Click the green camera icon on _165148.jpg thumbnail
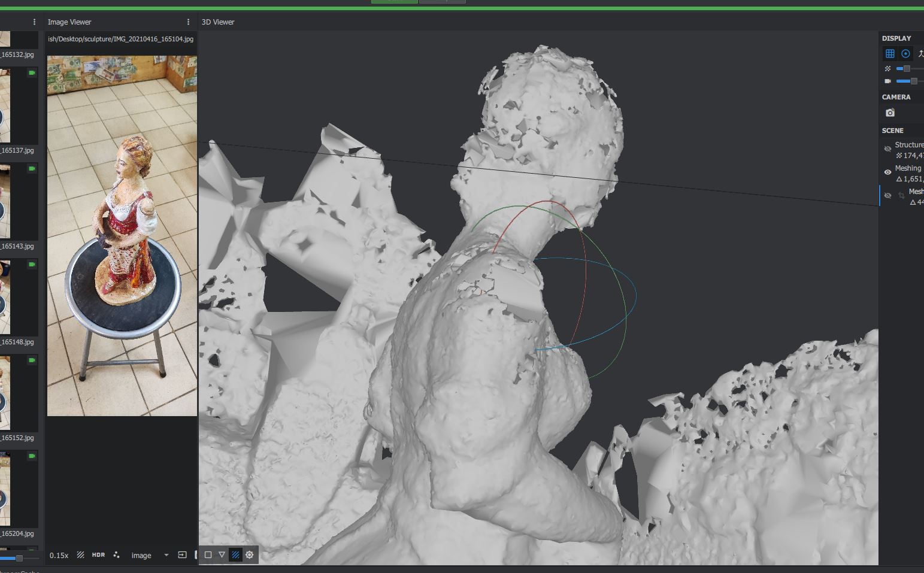Screen dimensions: 924x573 [x=32, y=265]
